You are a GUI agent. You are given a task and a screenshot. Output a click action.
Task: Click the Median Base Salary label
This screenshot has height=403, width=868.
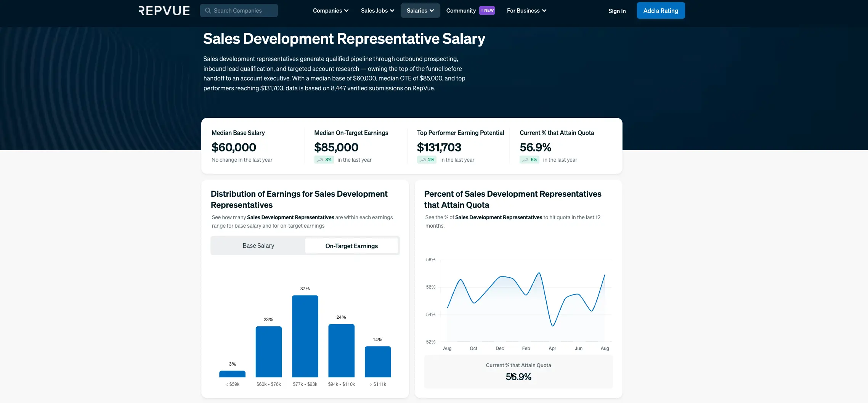point(238,133)
